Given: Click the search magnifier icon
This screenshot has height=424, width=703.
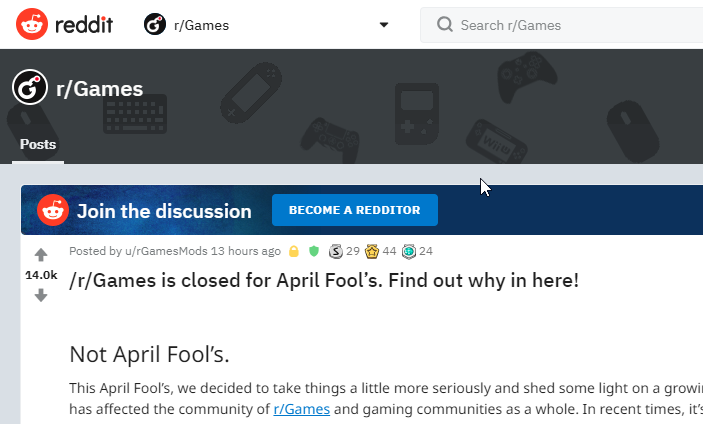Looking at the screenshot, I should click(444, 24).
